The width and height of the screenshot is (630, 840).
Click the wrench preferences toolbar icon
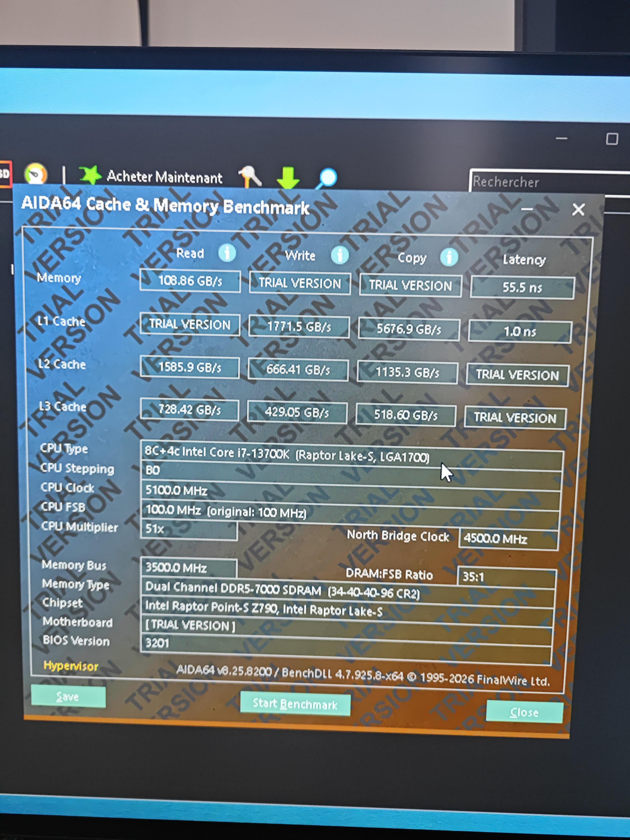click(250, 177)
